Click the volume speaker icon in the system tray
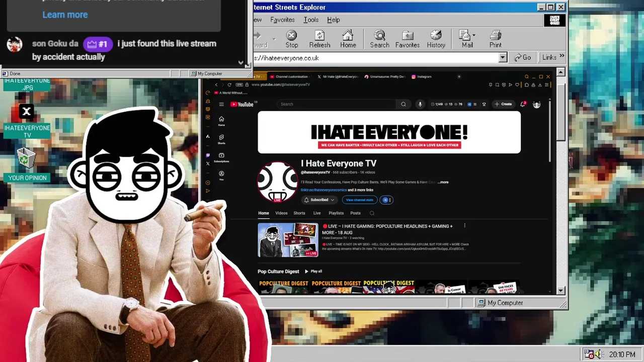 [x=598, y=354]
